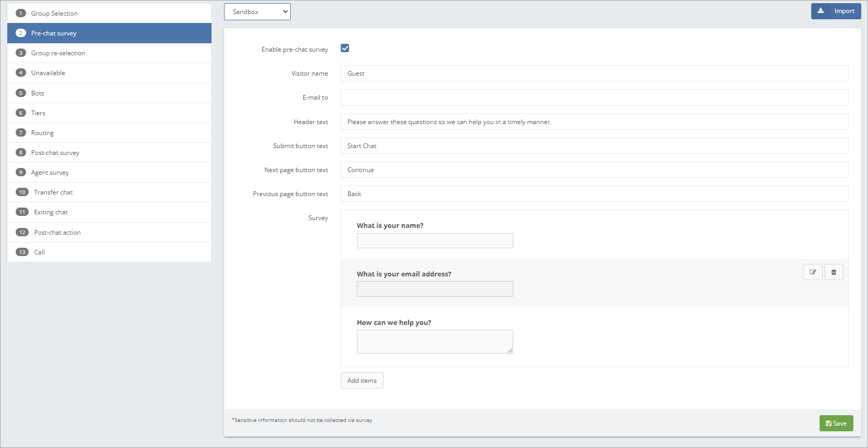This screenshot has width=868, height=448.
Task: Click the Submit button text field
Action: (594, 146)
